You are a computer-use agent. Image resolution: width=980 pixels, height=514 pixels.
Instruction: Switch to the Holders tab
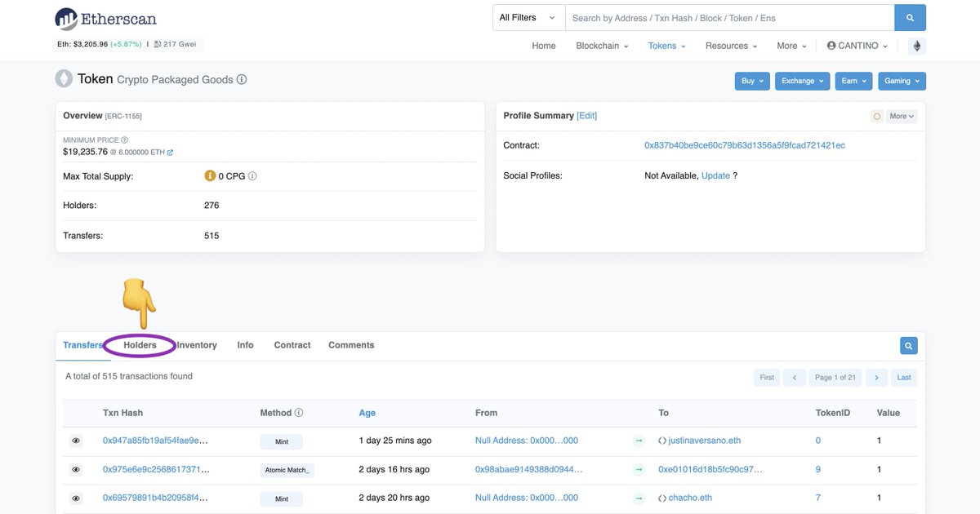[140, 345]
